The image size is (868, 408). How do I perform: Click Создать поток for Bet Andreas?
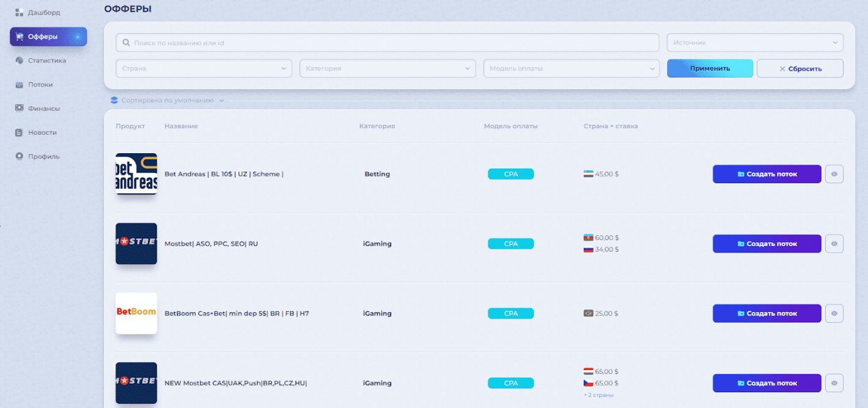pos(767,174)
